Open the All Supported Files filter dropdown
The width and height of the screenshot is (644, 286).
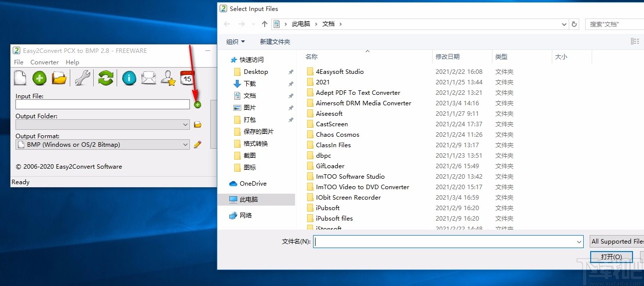pyautogui.click(x=617, y=242)
